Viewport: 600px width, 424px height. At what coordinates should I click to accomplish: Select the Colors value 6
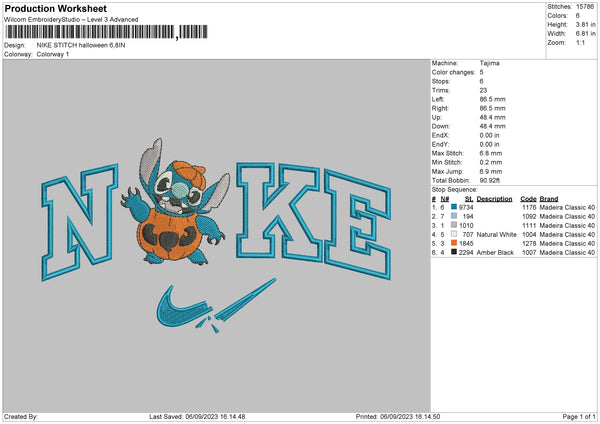(x=577, y=16)
